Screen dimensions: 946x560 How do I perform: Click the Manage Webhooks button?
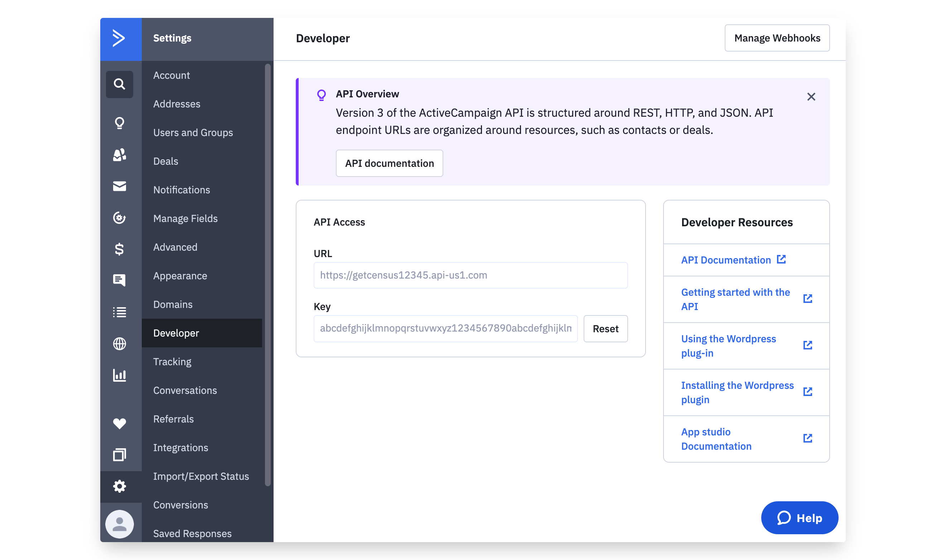777,38
